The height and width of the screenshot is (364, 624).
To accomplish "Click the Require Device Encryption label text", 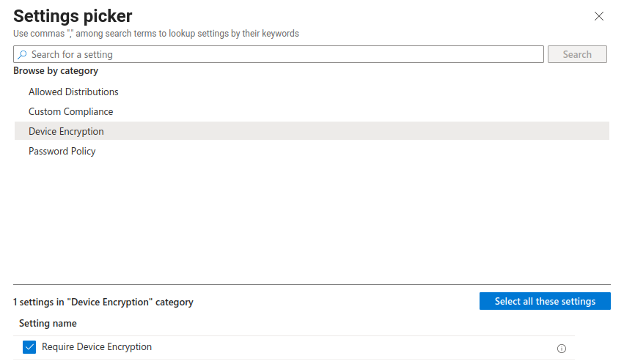I will coord(97,347).
